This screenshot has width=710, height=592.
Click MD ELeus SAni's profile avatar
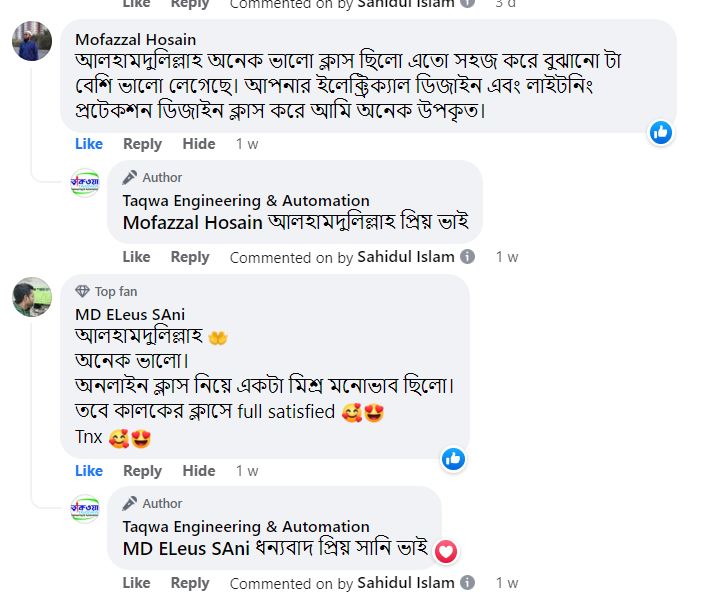pos(31,297)
